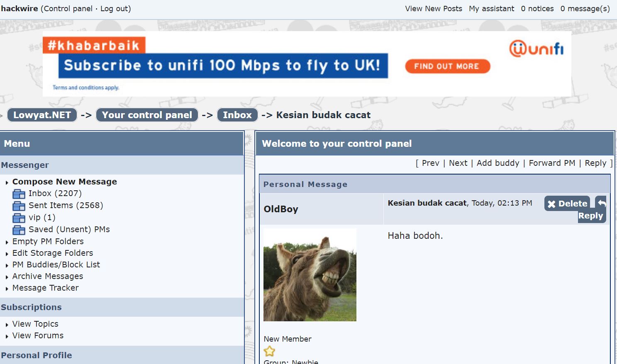Open the Message Tracker page
Viewport: 617px width, 364px height.
[45, 288]
